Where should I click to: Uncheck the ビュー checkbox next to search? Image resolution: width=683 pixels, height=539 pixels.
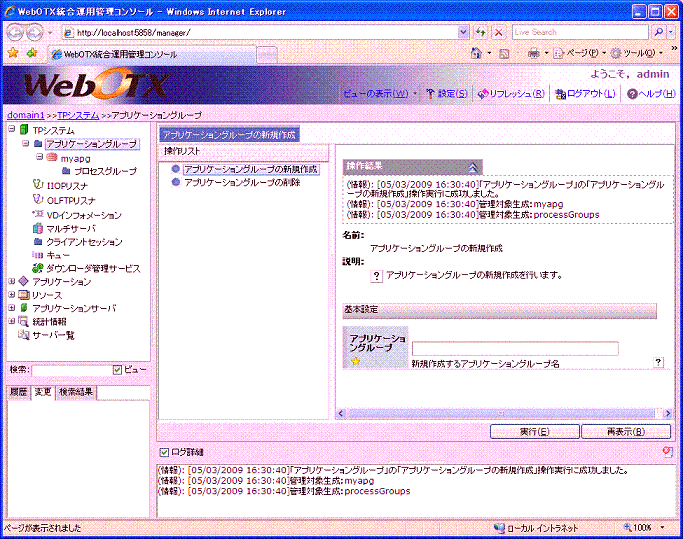(118, 370)
